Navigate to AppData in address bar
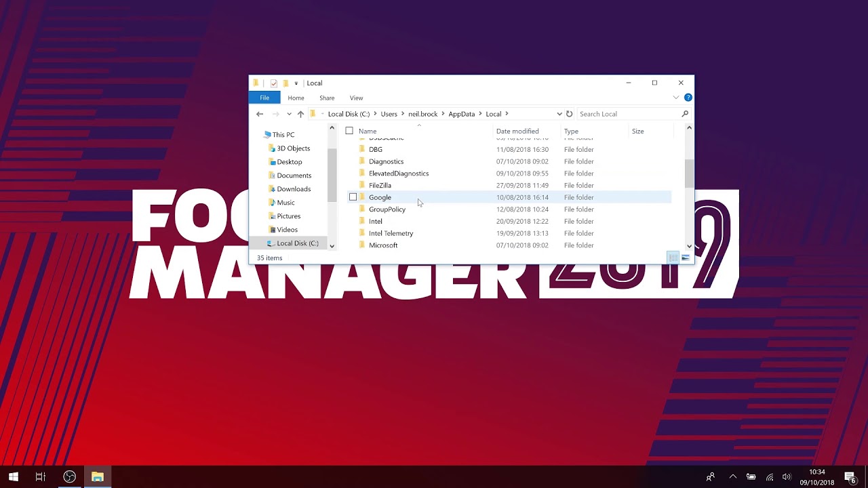The image size is (868, 488). pos(461,114)
